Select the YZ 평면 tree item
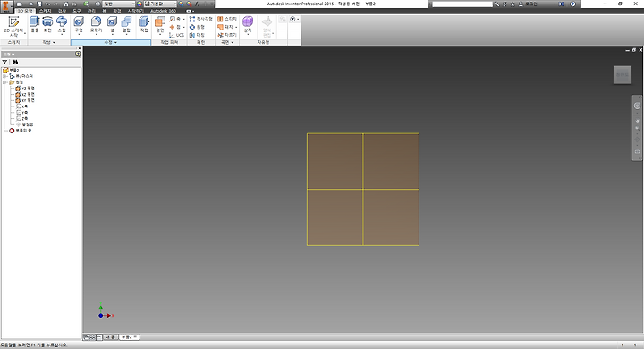This screenshot has width=644, height=349. pyautogui.click(x=25, y=89)
